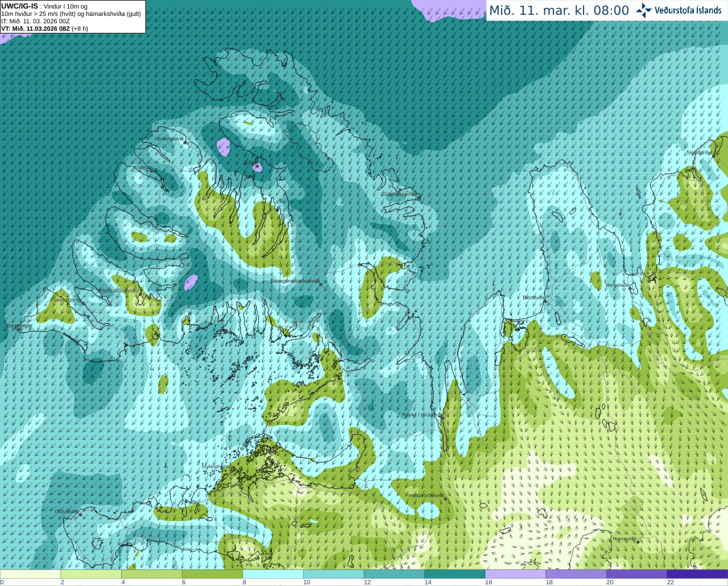Click the UWC/IG-IS Vindur í 10m title line
The image size is (728, 586).
(44, 6)
